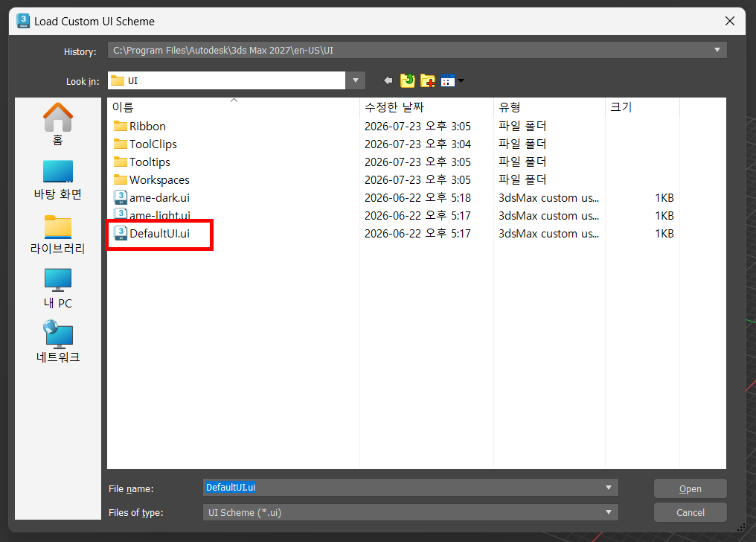The image size is (756, 542).
Task: Open the Libraries (라이브러리) location
Action: pyautogui.click(x=58, y=235)
